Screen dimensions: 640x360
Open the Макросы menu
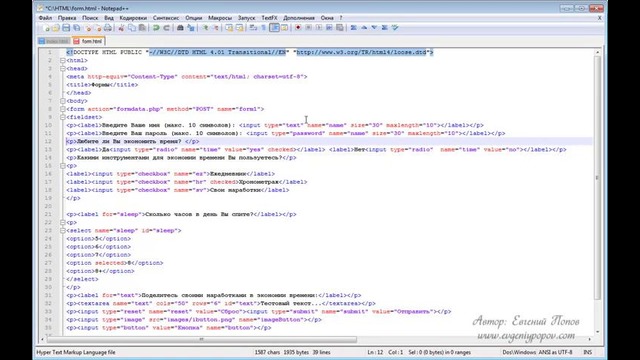pyautogui.click(x=220, y=18)
